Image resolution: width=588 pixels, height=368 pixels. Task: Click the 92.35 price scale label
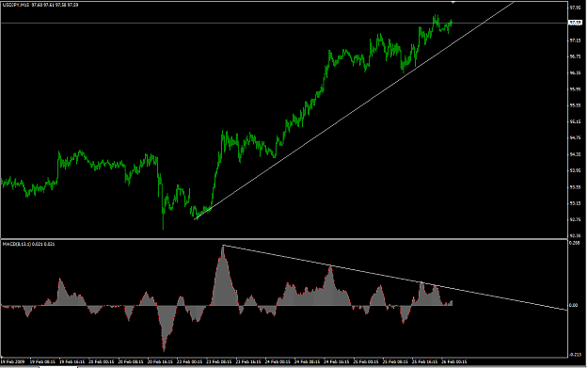click(x=575, y=236)
